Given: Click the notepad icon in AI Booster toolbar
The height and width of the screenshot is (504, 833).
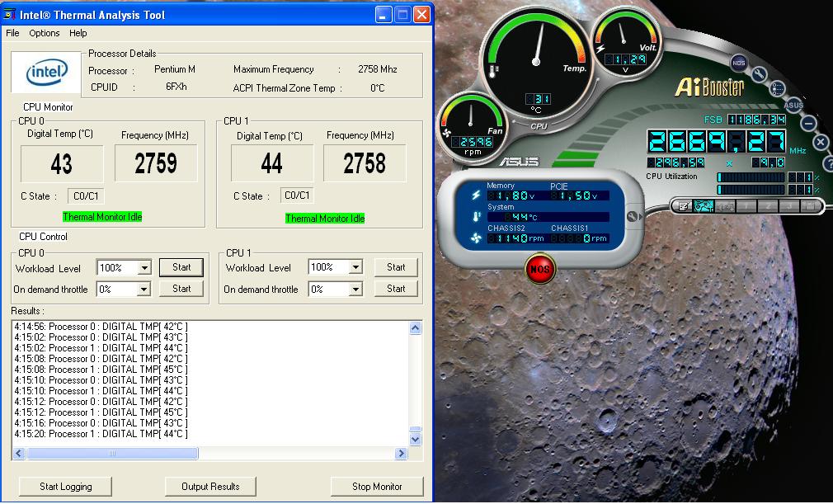Looking at the screenshot, I should coord(683,206).
